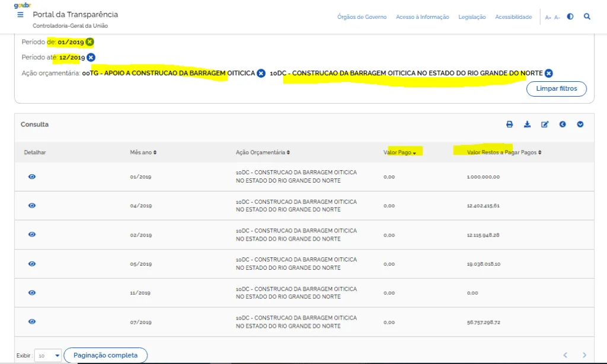Image resolution: width=607 pixels, height=364 pixels.
Task: Remove the Período até 12/2019 filter
Action: (91, 58)
